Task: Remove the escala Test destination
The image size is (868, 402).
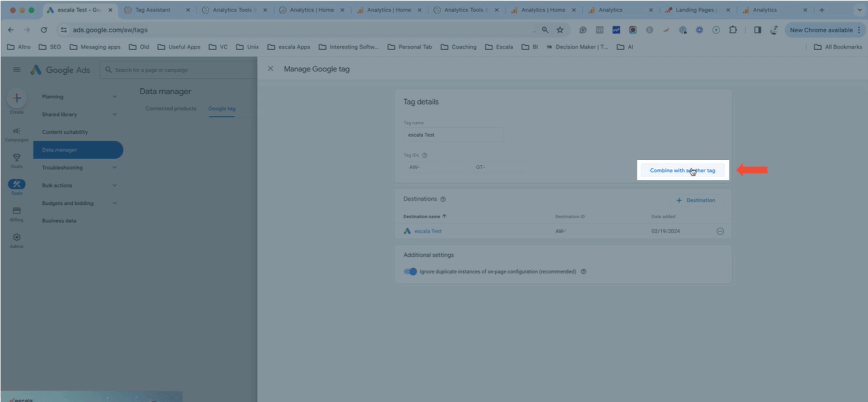Action: point(720,231)
